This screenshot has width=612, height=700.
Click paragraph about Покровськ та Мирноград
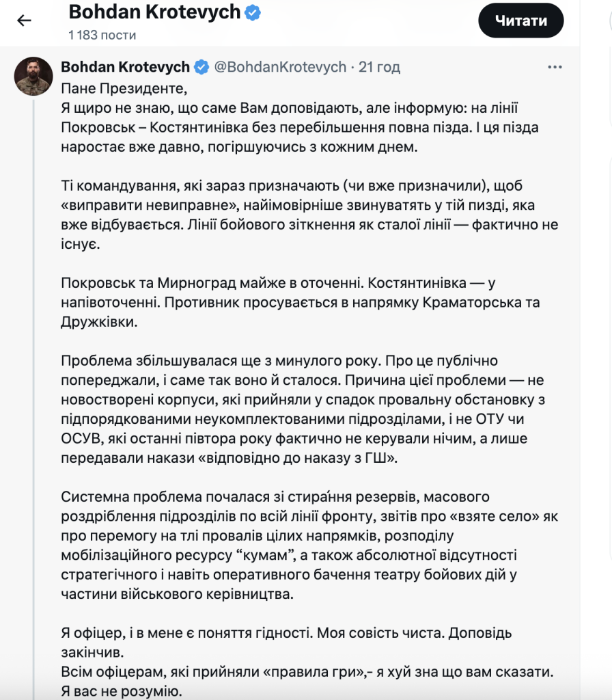pyautogui.click(x=301, y=302)
